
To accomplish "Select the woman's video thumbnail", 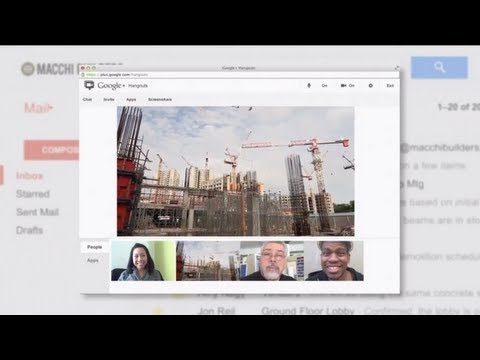I will pos(143,261).
